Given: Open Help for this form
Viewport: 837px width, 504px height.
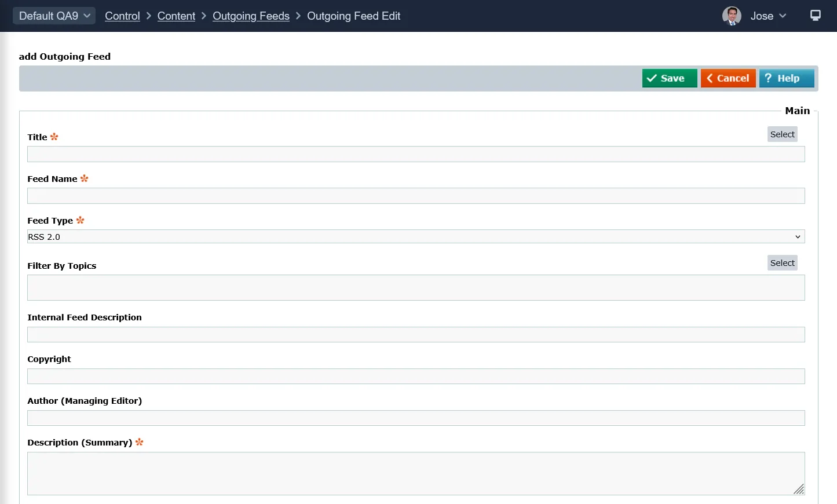Looking at the screenshot, I should [786, 78].
